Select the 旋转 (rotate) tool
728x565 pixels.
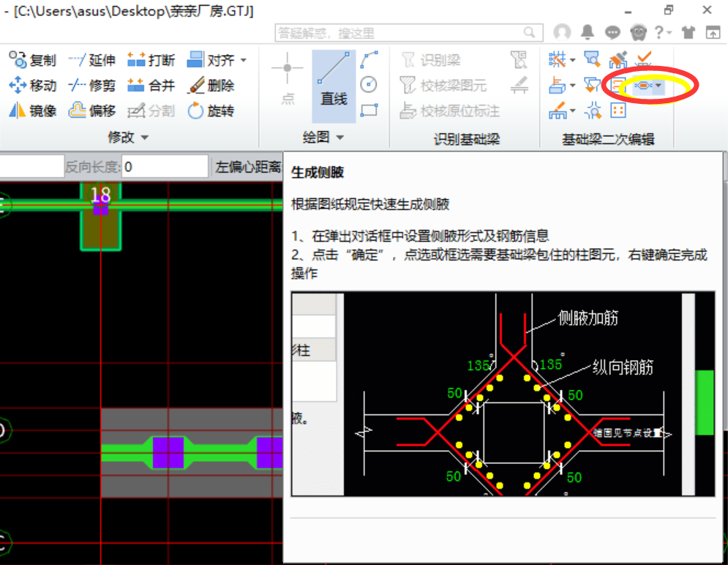211,111
